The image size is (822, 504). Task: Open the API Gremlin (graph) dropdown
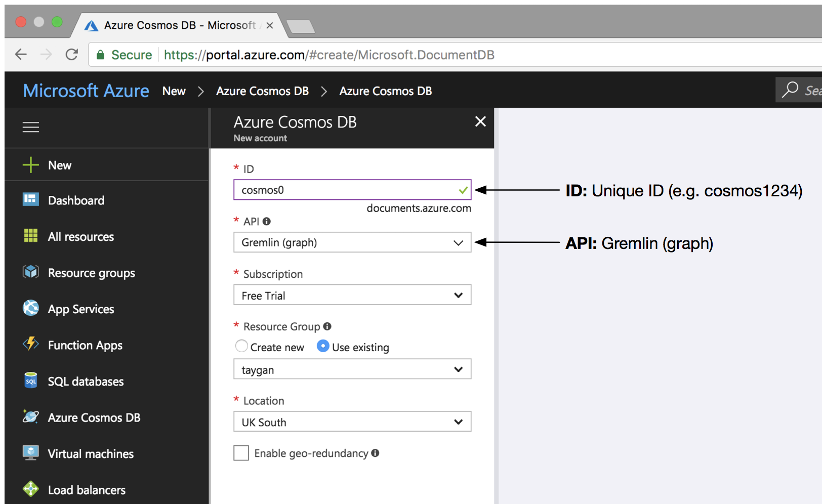click(352, 242)
